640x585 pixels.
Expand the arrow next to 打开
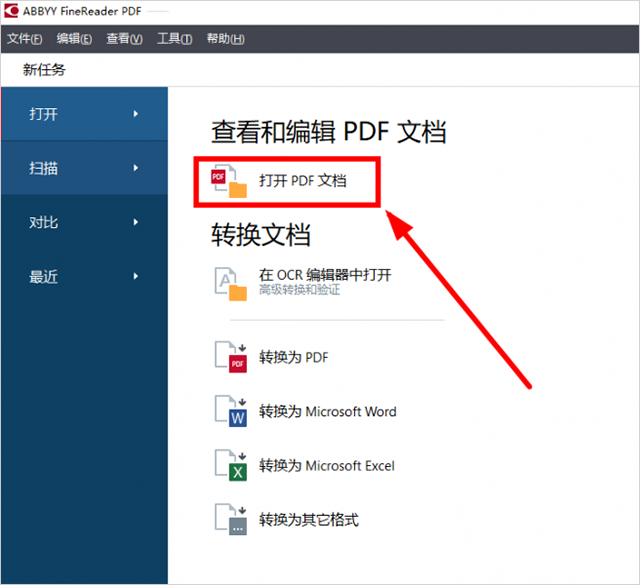[136, 114]
